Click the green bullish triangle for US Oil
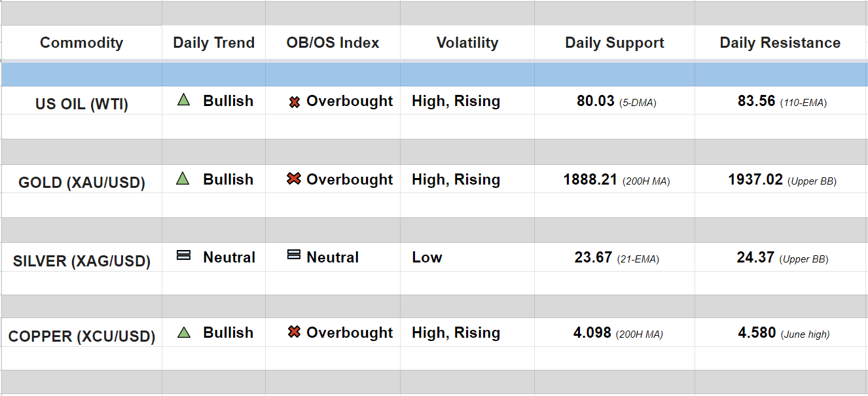The width and height of the screenshot is (868, 396). [183, 100]
